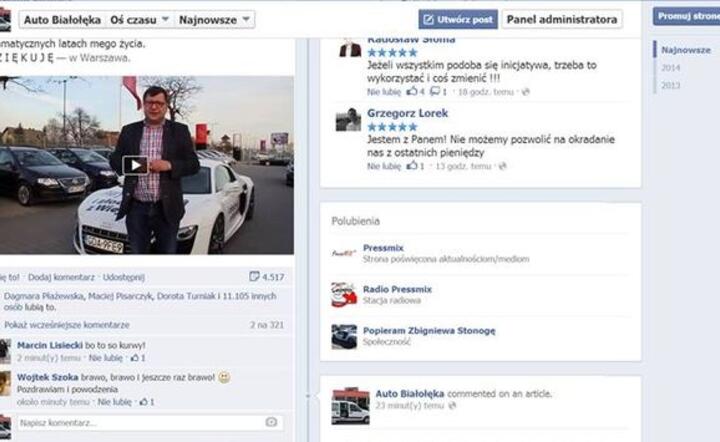The image size is (720, 442).
Task: Click the Pressmix page logo
Action: click(344, 253)
